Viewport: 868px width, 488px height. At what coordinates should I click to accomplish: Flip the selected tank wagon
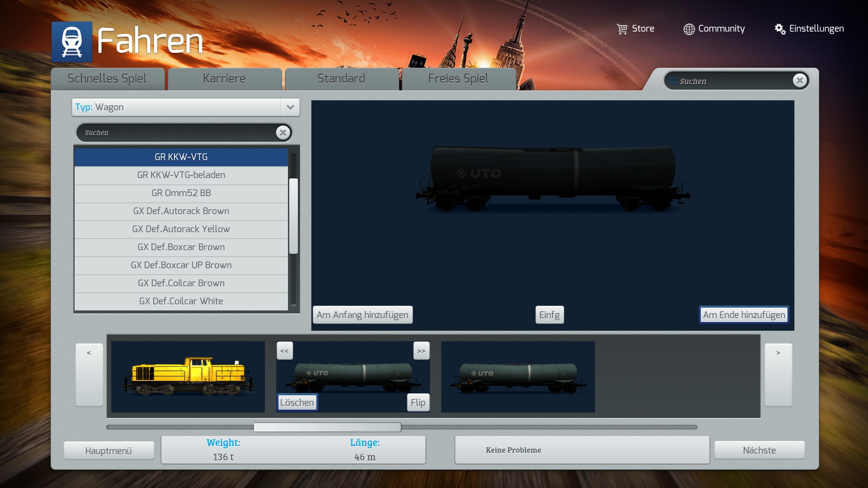pyautogui.click(x=418, y=402)
